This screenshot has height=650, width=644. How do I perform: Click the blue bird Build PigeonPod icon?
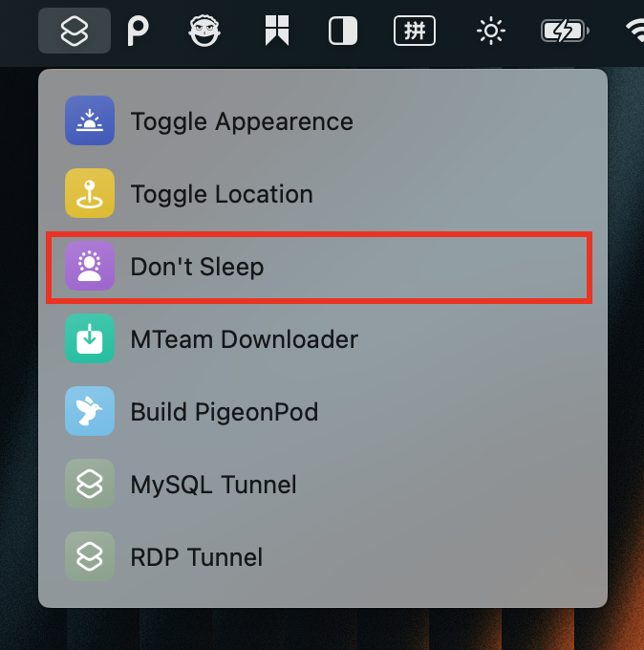click(x=90, y=411)
